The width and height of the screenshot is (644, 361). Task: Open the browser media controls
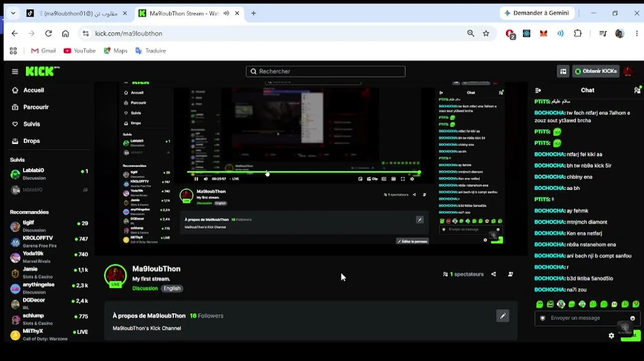pos(603,34)
